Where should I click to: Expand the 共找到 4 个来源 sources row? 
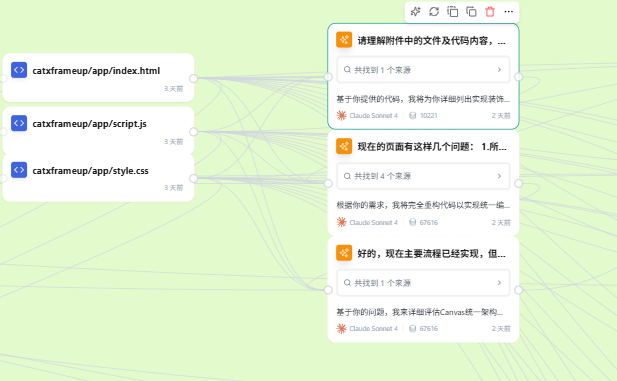[x=423, y=176]
